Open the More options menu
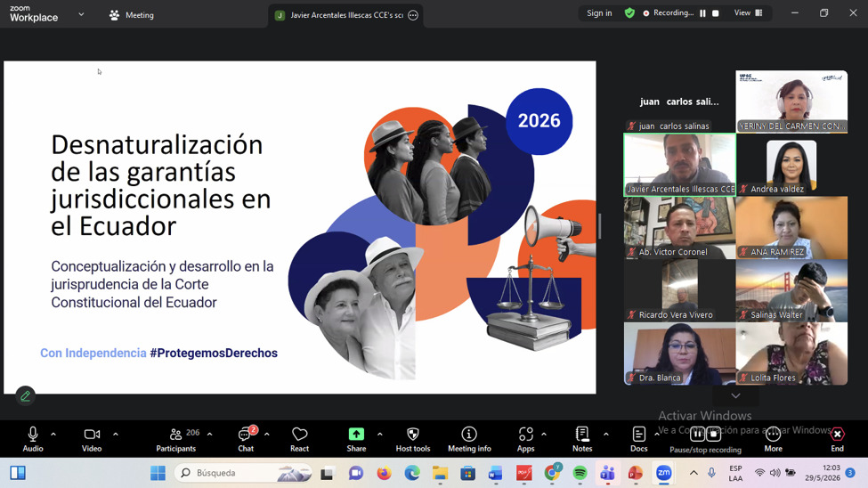 pos(774,439)
